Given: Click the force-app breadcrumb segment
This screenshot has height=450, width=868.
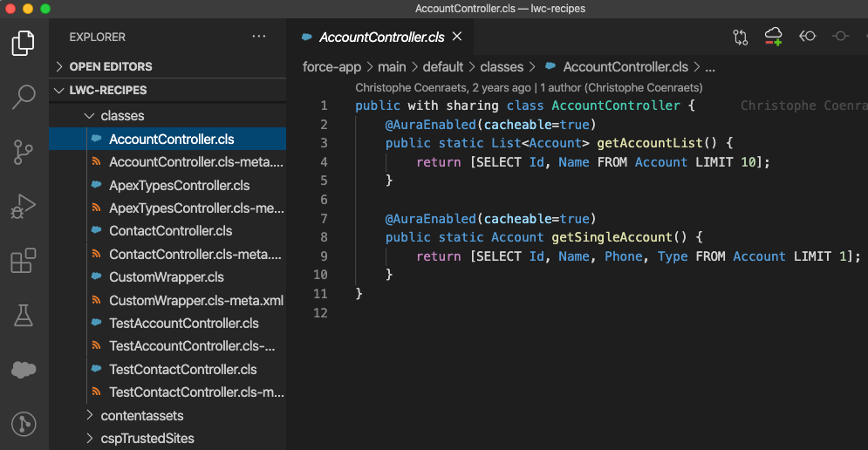Looking at the screenshot, I should (x=331, y=67).
